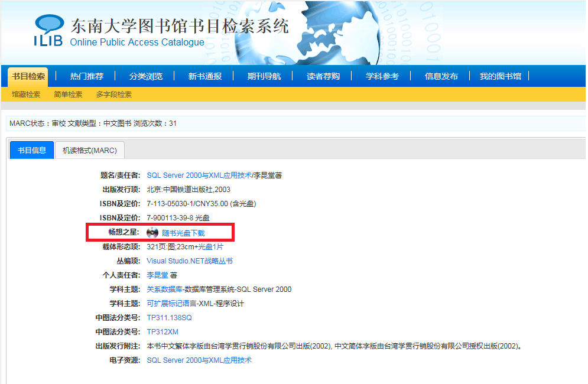Click the CD disc icon beside 随书光盘下载
588x384 pixels.
point(152,233)
